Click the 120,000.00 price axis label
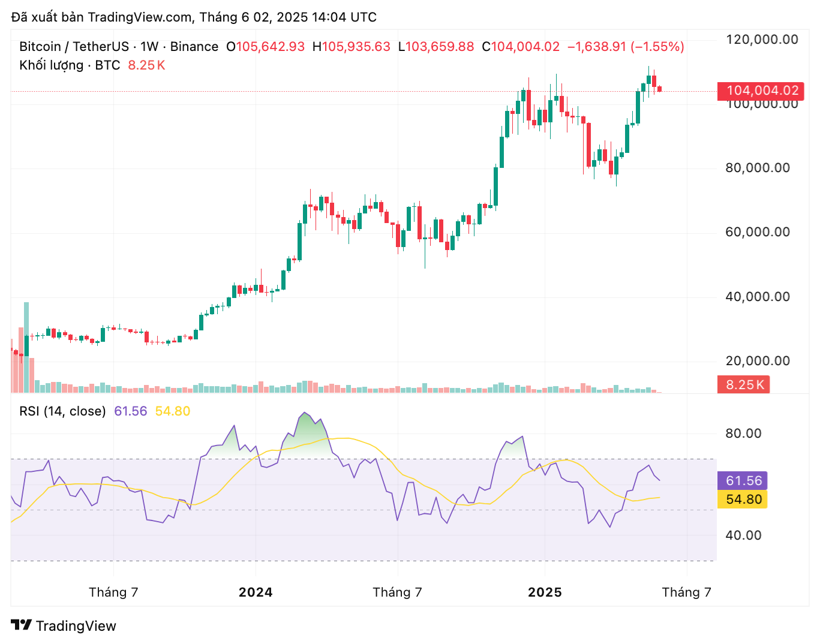Viewport: 820px width, 644px height. (762, 40)
